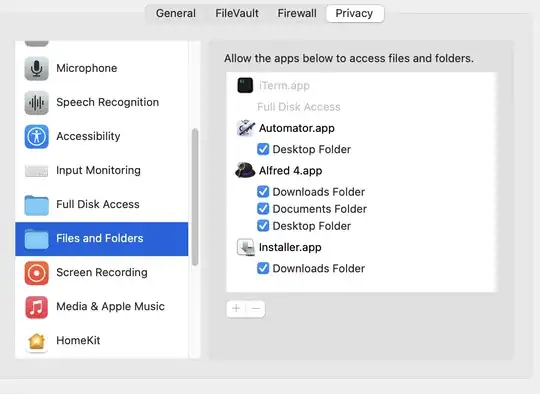540x394 pixels.
Task: Select the Full Disk Access sidebar label
Action: pos(98,204)
